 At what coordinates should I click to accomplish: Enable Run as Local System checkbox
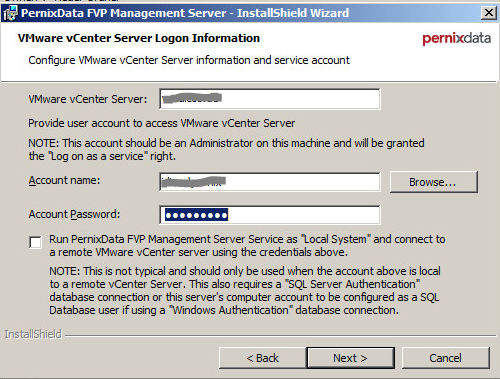point(35,242)
